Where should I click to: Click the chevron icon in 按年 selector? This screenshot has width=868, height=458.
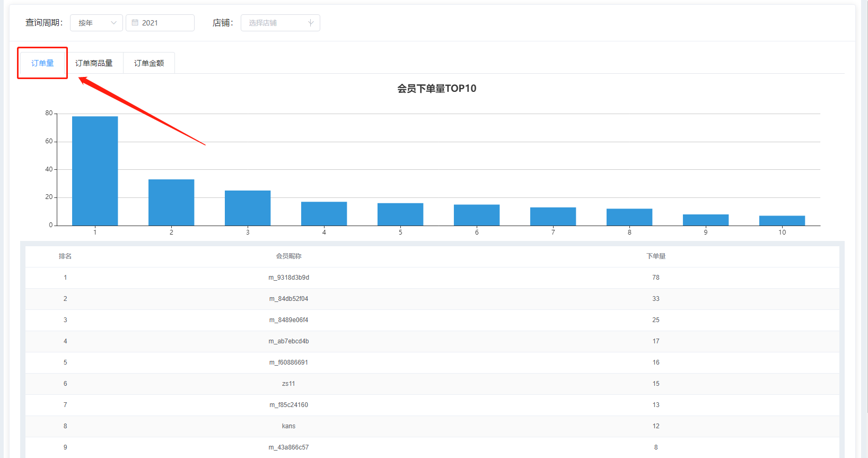(x=113, y=23)
